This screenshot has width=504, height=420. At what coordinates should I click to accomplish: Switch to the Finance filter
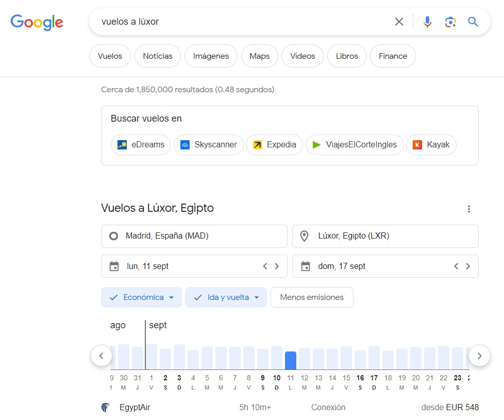pyautogui.click(x=393, y=56)
